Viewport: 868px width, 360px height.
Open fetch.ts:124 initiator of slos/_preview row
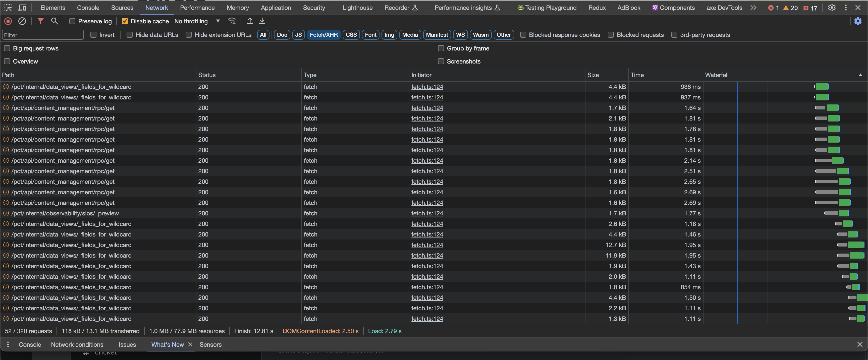(x=427, y=213)
